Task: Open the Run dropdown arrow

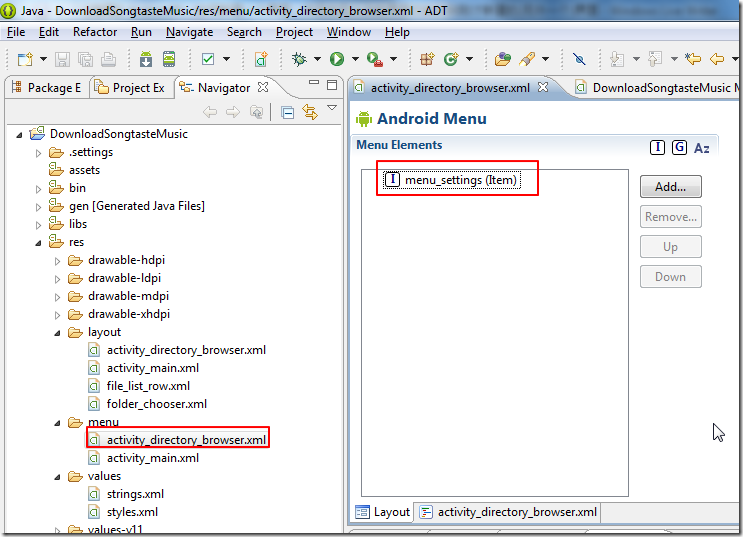Action: [355, 59]
